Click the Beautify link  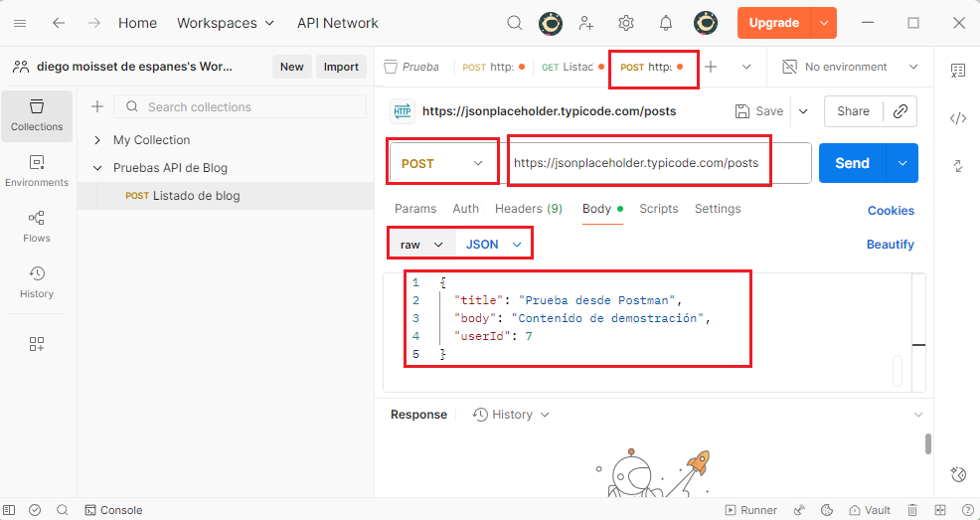[890, 244]
